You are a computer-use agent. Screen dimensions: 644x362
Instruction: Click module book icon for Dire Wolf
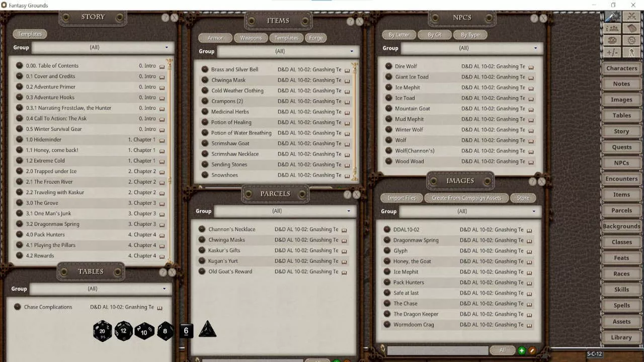coord(531,67)
